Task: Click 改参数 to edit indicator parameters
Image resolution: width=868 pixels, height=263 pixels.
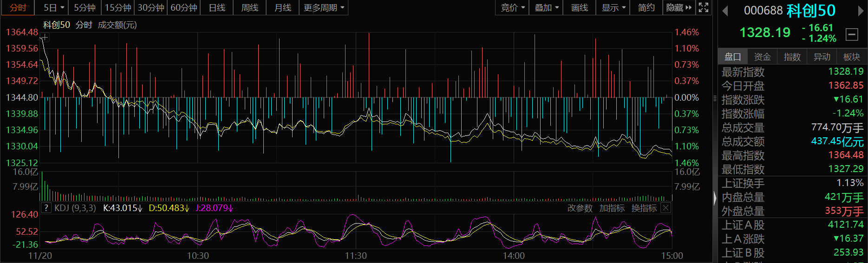Action: (580, 208)
